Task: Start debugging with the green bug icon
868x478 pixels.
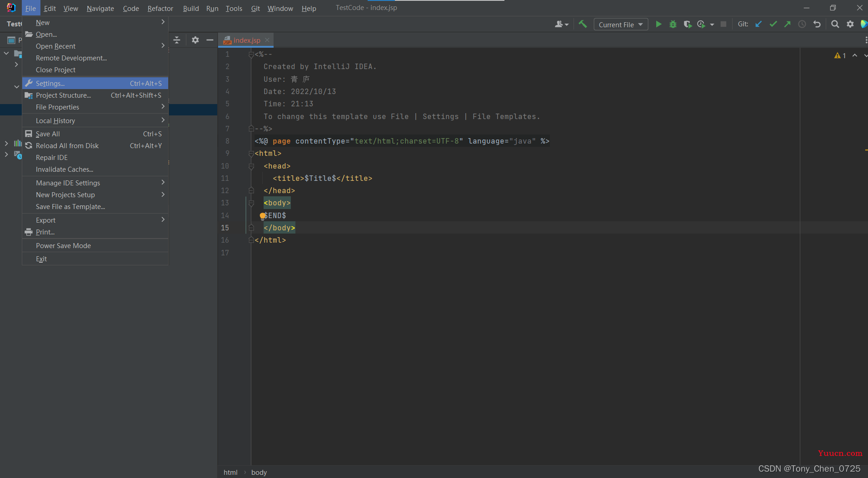Action: (x=673, y=24)
